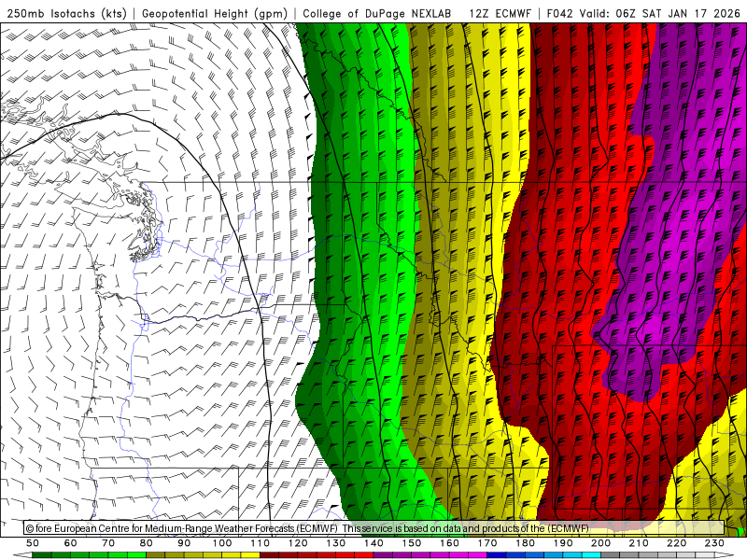Click the 100 label on the colorbar
Image resolution: width=747 pixels, height=560 pixels.
coord(222,543)
